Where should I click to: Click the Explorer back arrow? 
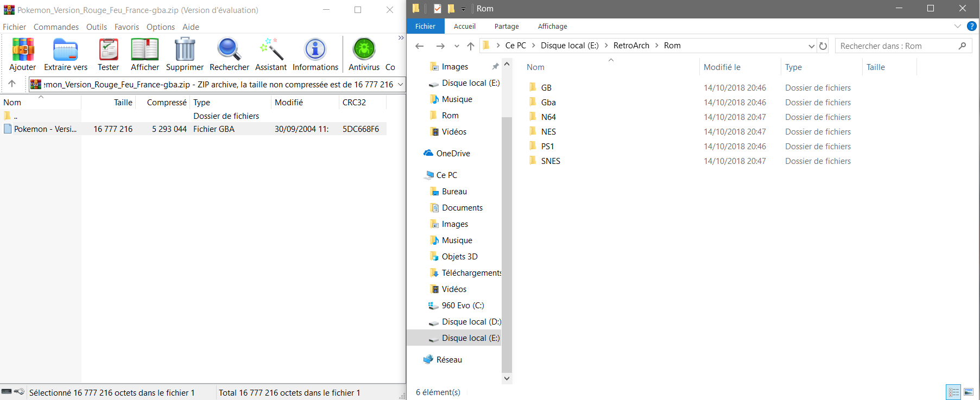(x=420, y=46)
